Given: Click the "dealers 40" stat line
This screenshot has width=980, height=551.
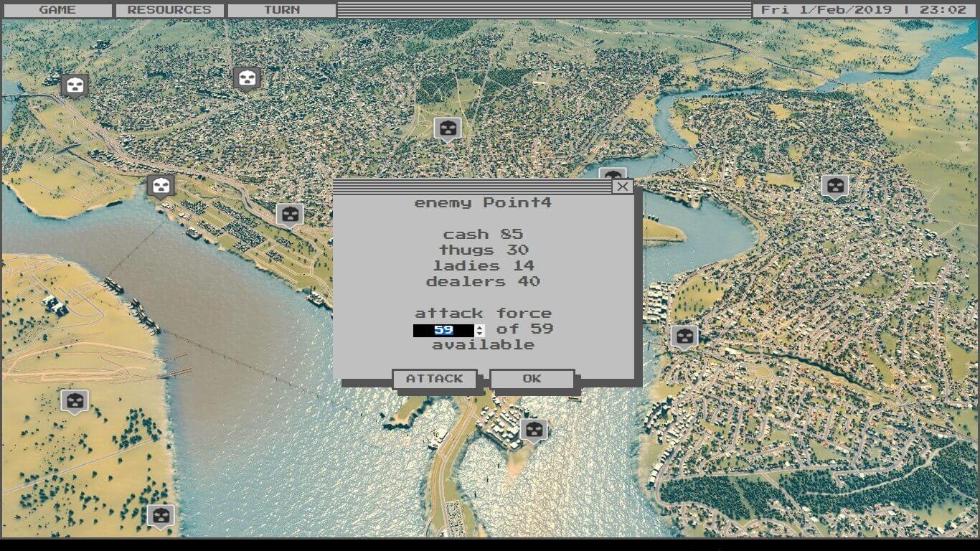Looking at the screenshot, I should tap(483, 282).
